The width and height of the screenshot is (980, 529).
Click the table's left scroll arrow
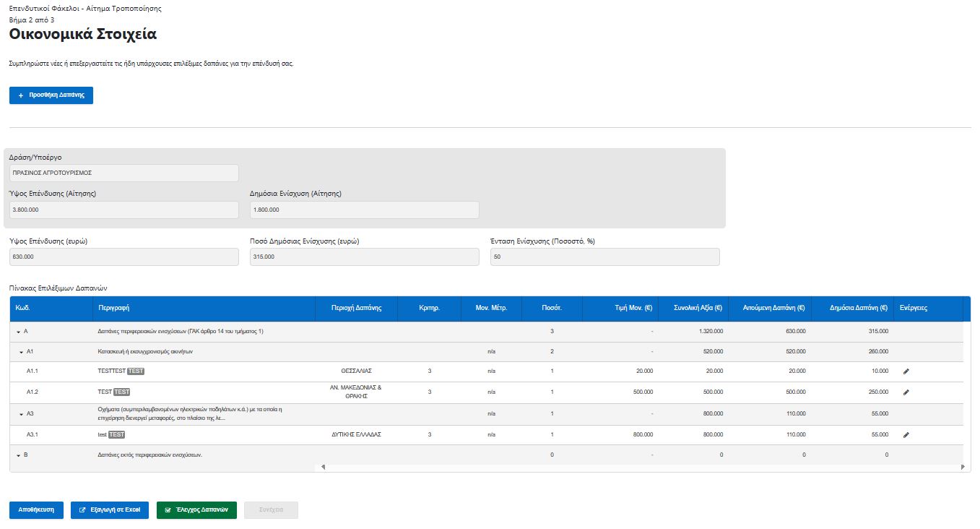323,467
